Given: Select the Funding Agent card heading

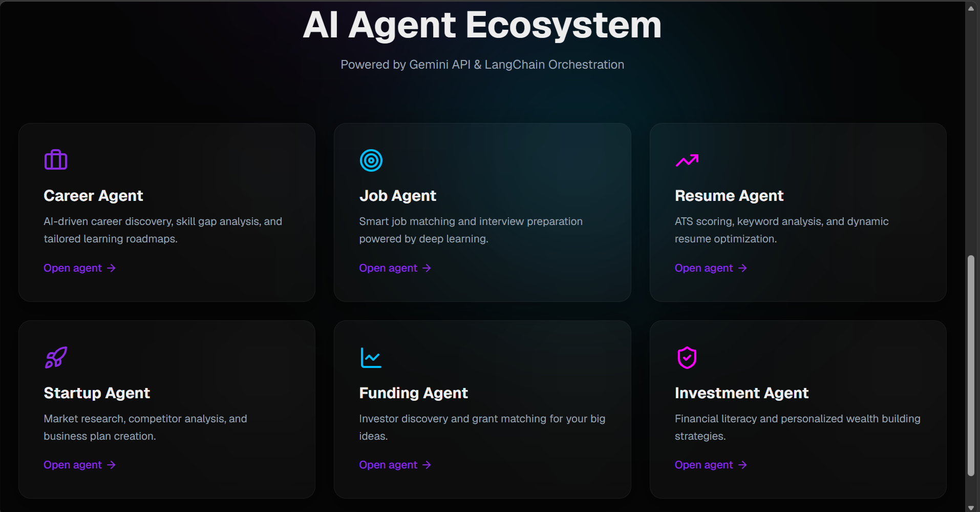Looking at the screenshot, I should click(x=414, y=393).
